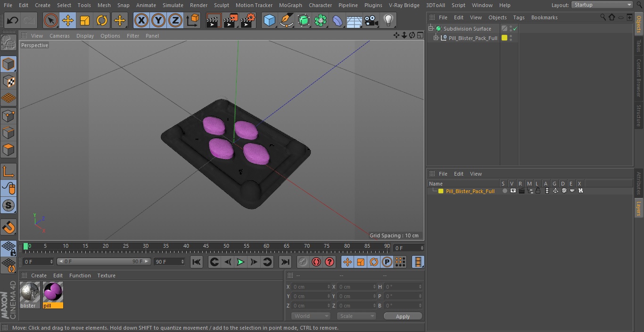The width and height of the screenshot is (644, 332).
Task: Add a Light object
Action: [388, 20]
